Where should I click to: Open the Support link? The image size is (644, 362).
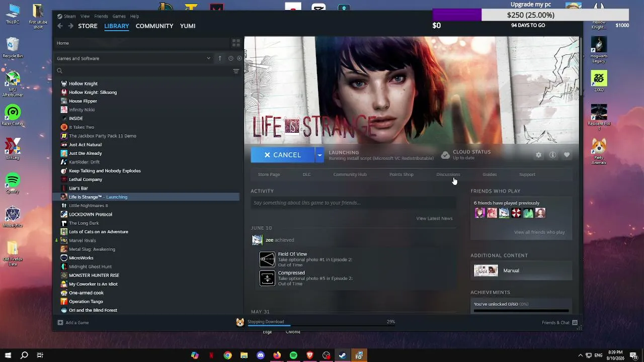tap(527, 174)
